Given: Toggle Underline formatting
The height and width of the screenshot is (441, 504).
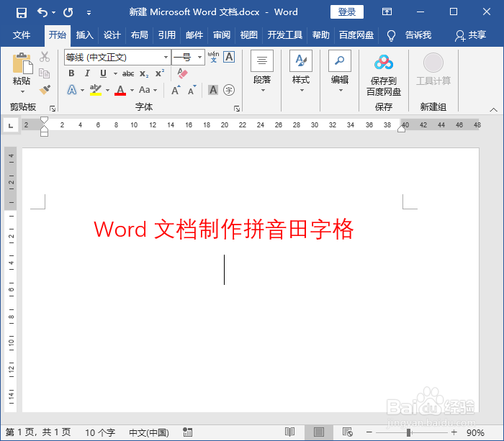Looking at the screenshot, I should click(x=103, y=73).
